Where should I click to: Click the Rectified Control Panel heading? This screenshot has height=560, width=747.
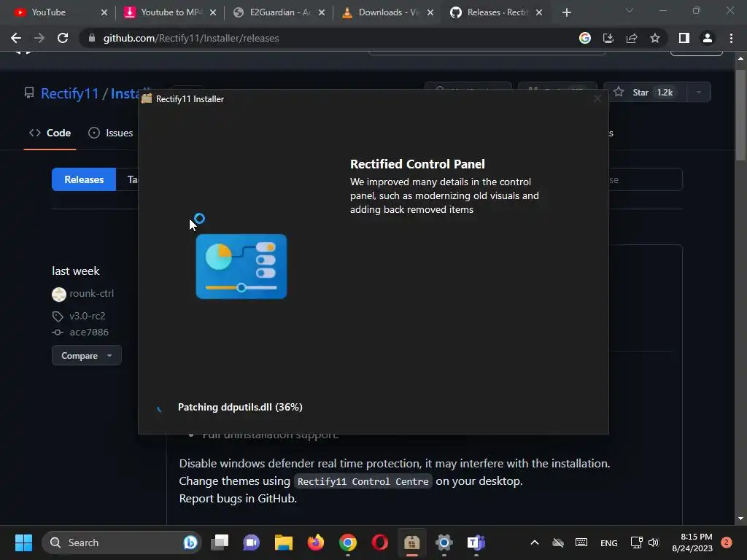417,164
